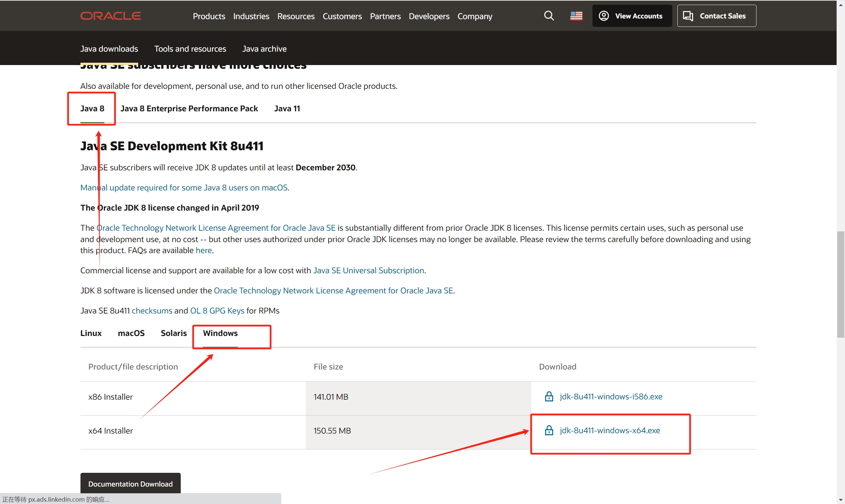Expand the Industries menu item

click(251, 16)
